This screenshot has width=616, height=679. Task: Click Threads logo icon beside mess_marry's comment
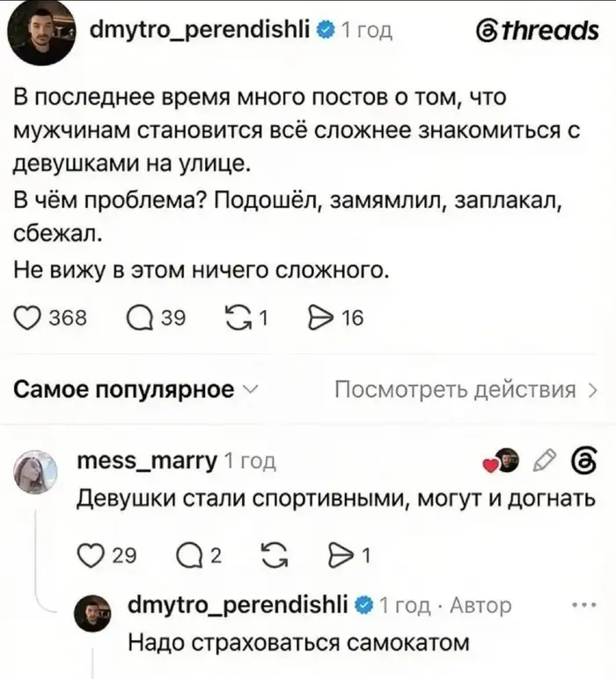coord(584,461)
